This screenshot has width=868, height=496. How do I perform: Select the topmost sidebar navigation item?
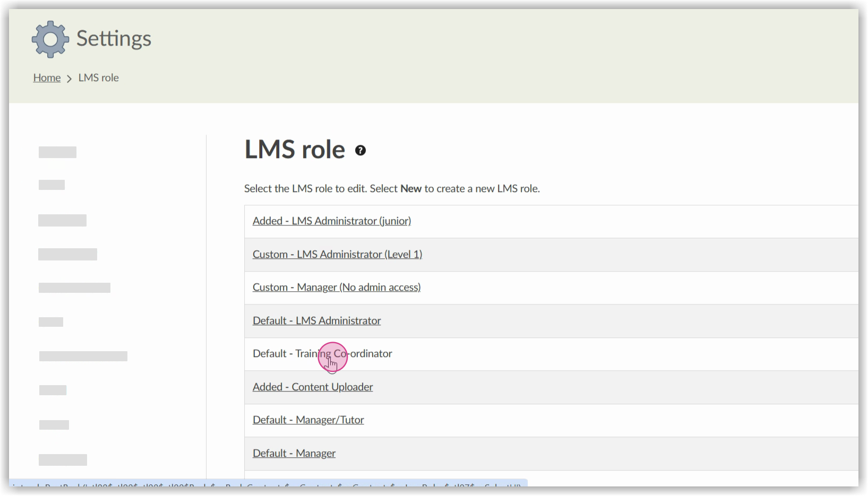57,152
